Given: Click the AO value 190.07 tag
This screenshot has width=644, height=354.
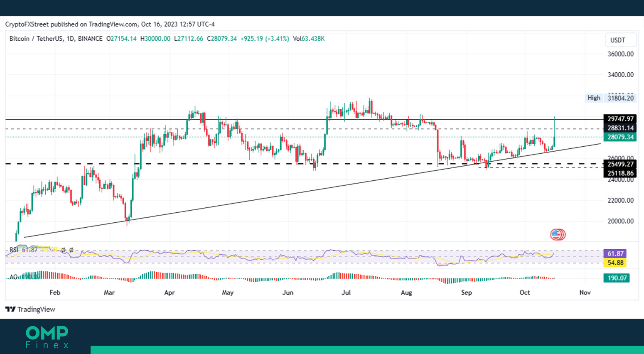Looking at the screenshot, I should coord(617,278).
